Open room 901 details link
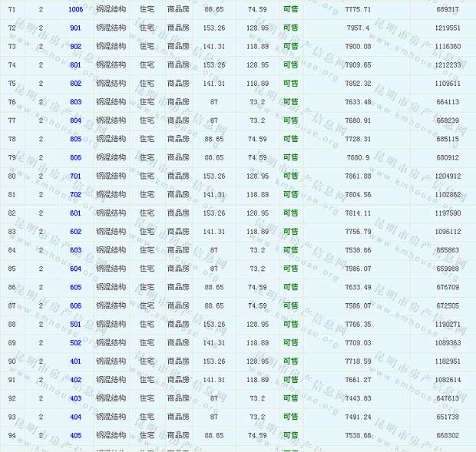476x452 pixels. tap(75, 28)
